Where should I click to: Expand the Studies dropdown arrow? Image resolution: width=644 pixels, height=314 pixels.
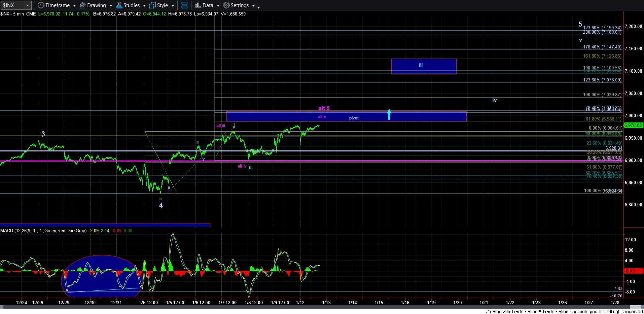[x=144, y=6]
